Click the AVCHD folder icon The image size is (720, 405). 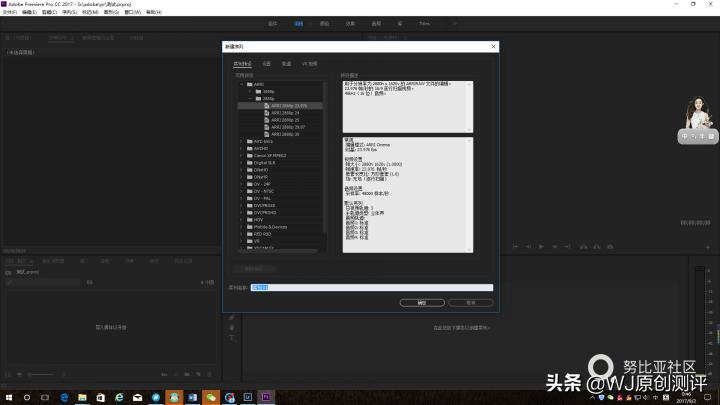click(x=248, y=148)
